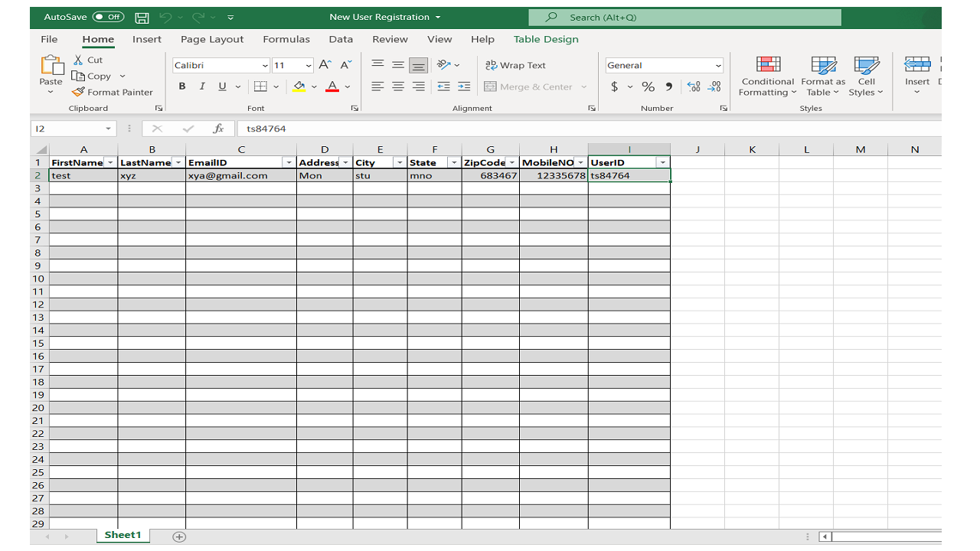Click the Cut button

click(x=87, y=60)
